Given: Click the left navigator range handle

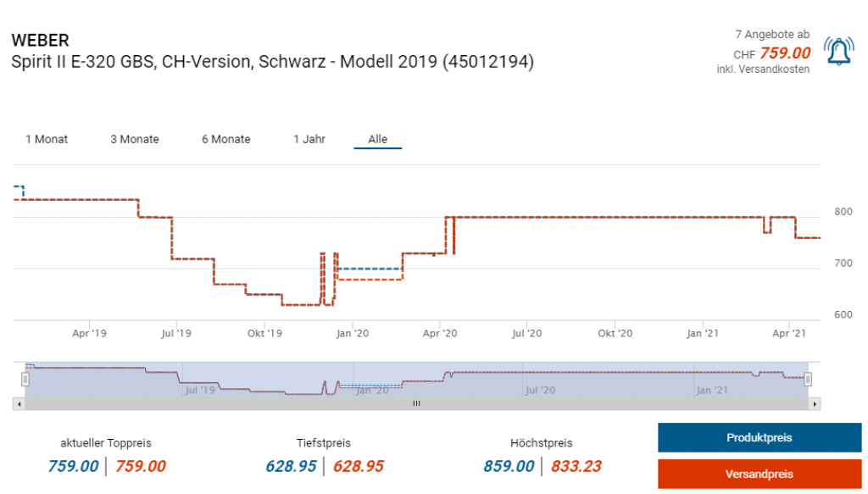Looking at the screenshot, I should coord(25,380).
